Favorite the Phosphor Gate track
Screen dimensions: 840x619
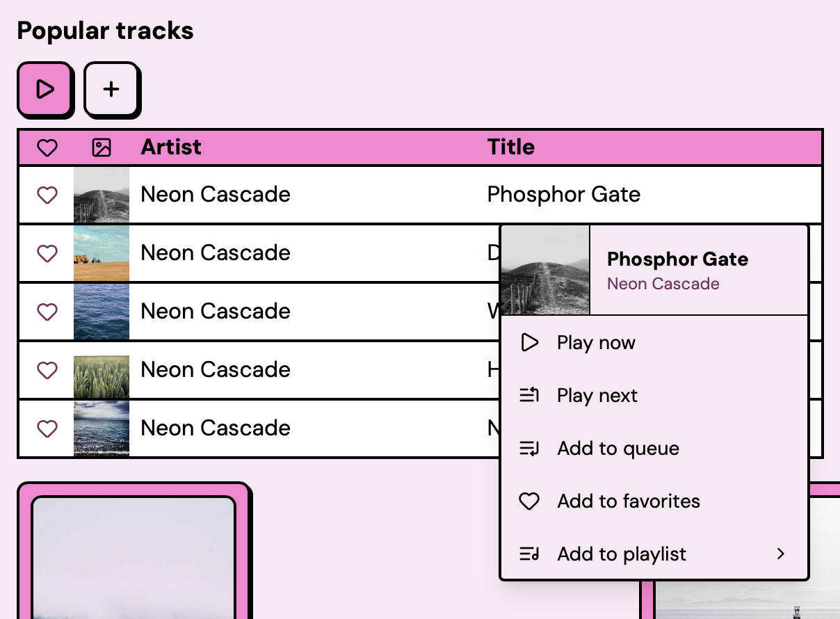(x=47, y=195)
